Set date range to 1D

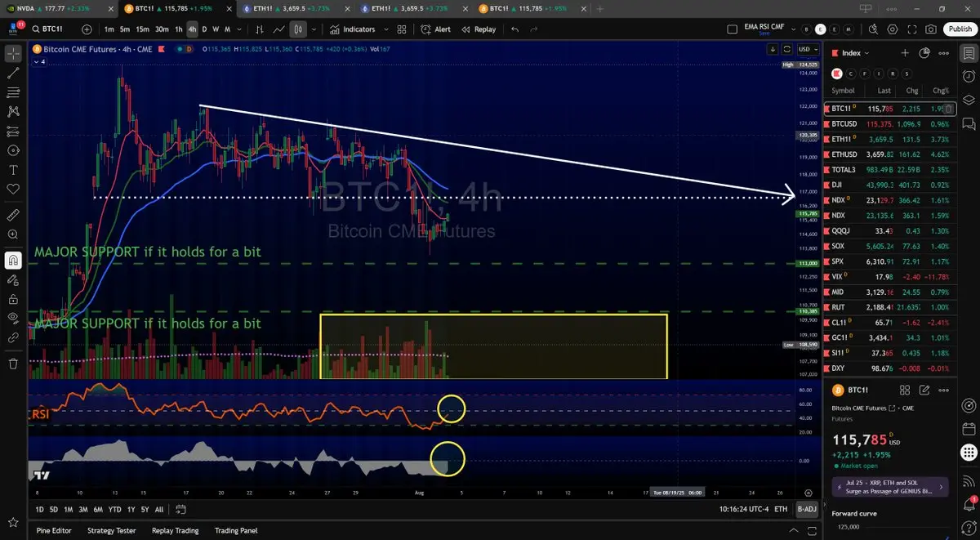[40, 509]
